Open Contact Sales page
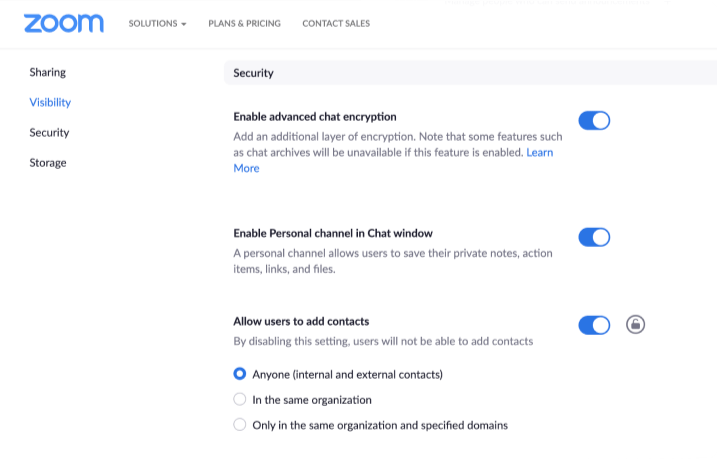The width and height of the screenshot is (717, 459). click(336, 23)
